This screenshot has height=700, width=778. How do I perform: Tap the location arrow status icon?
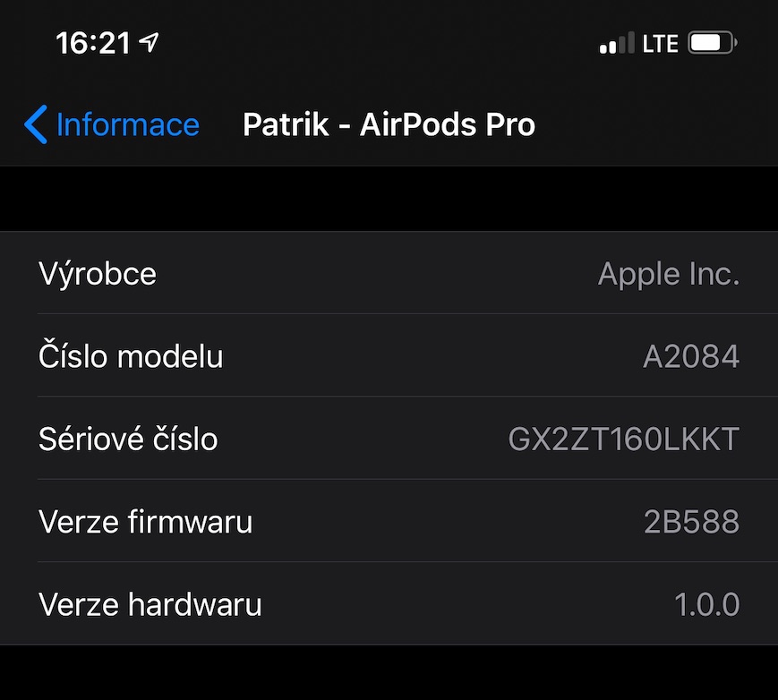click(x=149, y=41)
